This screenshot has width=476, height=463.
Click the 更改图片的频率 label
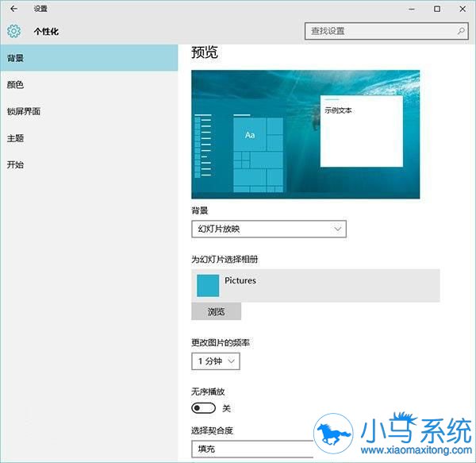tap(221, 343)
